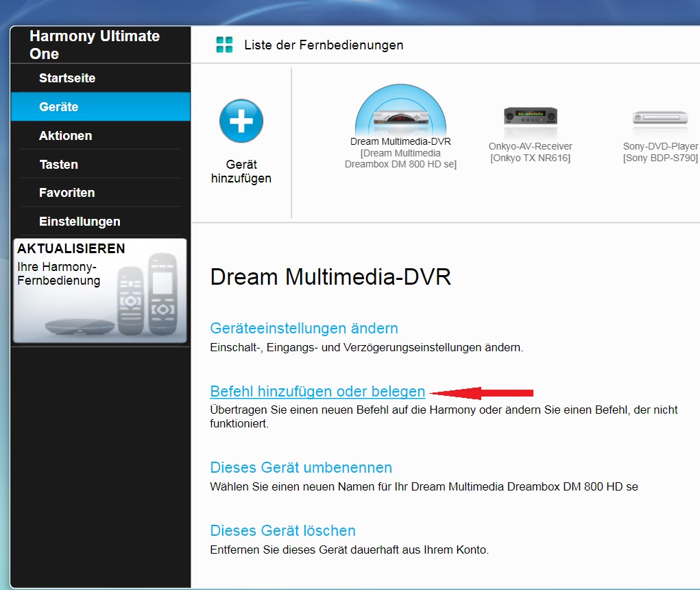700x590 pixels.
Task: Click the Gerät hinzufügen text label
Action: (x=241, y=172)
